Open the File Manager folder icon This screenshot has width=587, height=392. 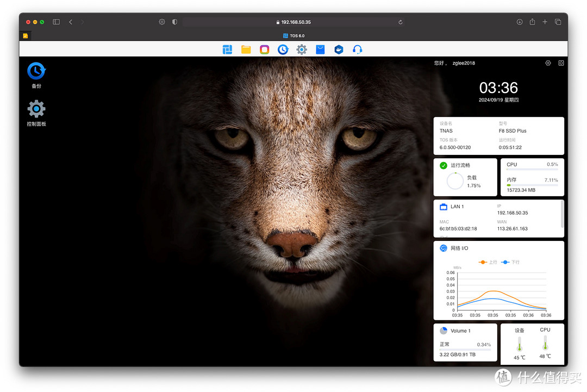point(246,49)
